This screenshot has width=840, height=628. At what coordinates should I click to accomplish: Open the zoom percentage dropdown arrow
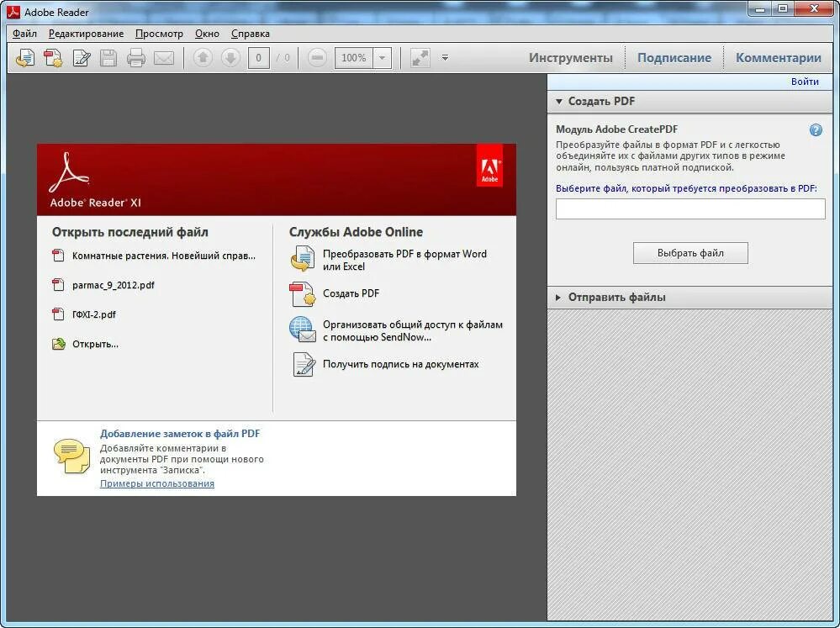pyautogui.click(x=382, y=58)
